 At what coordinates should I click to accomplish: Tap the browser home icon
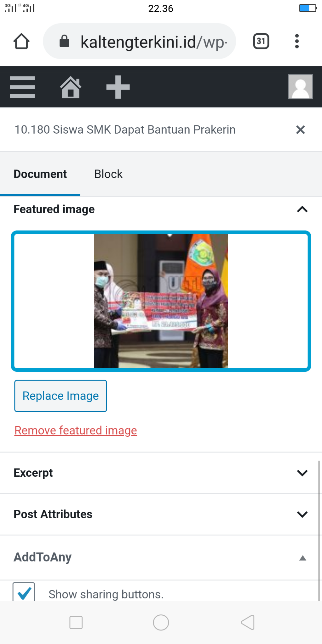pos(21,41)
